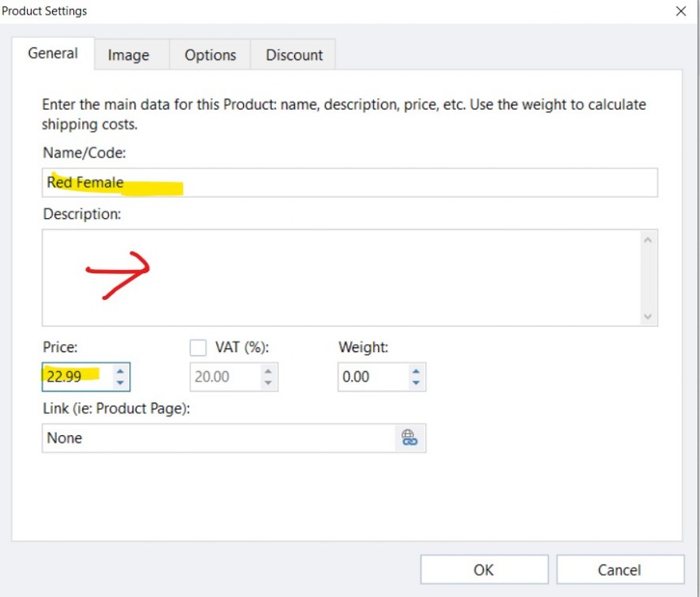The height and width of the screenshot is (597, 700).
Task: Decrease the Price value with down arrow
Action: click(120, 383)
